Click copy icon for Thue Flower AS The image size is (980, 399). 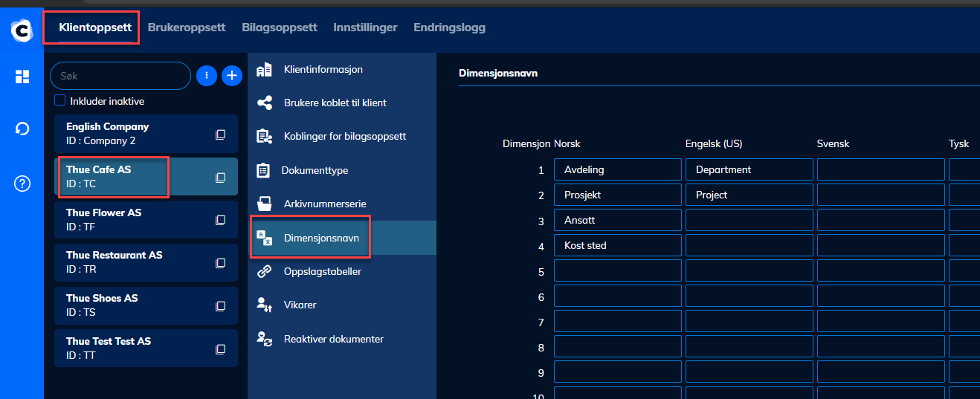click(220, 220)
